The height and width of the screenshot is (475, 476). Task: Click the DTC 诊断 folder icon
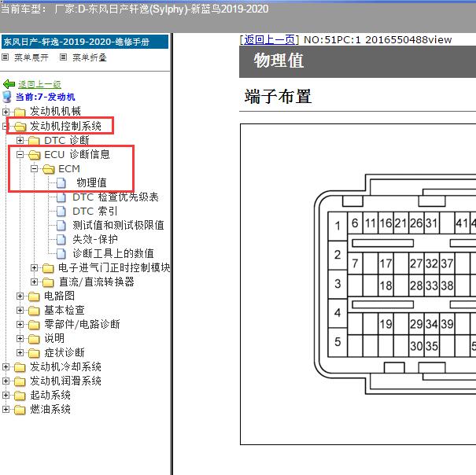[34, 141]
